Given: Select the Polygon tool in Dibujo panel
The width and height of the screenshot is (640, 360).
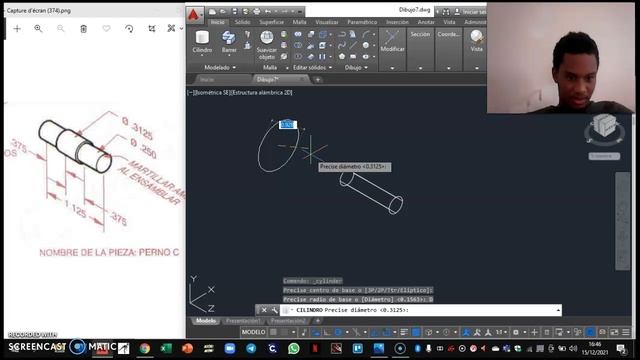Looking at the screenshot, I should [342, 56].
